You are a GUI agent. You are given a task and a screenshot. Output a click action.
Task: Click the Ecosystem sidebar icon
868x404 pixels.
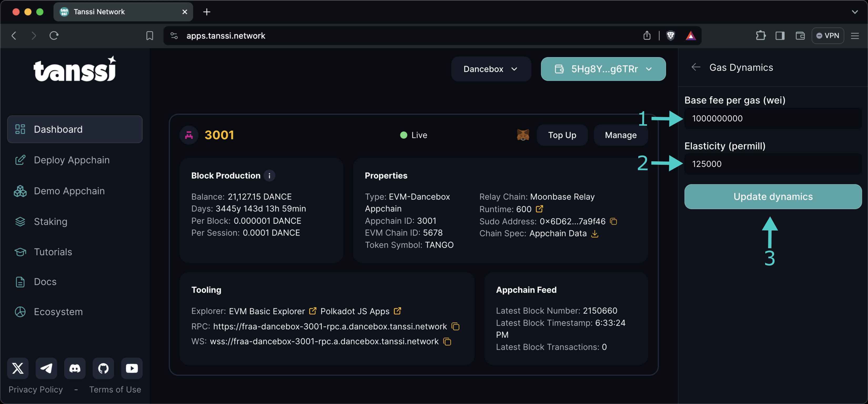coord(20,311)
